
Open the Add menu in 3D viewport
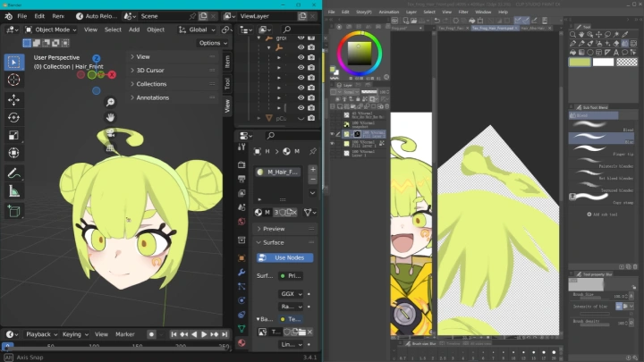[134, 29]
